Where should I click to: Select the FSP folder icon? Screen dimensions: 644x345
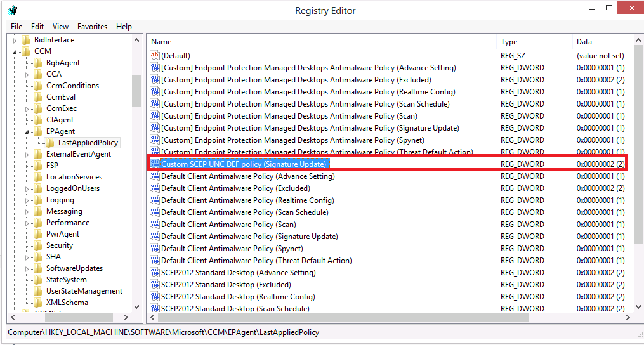(38, 166)
